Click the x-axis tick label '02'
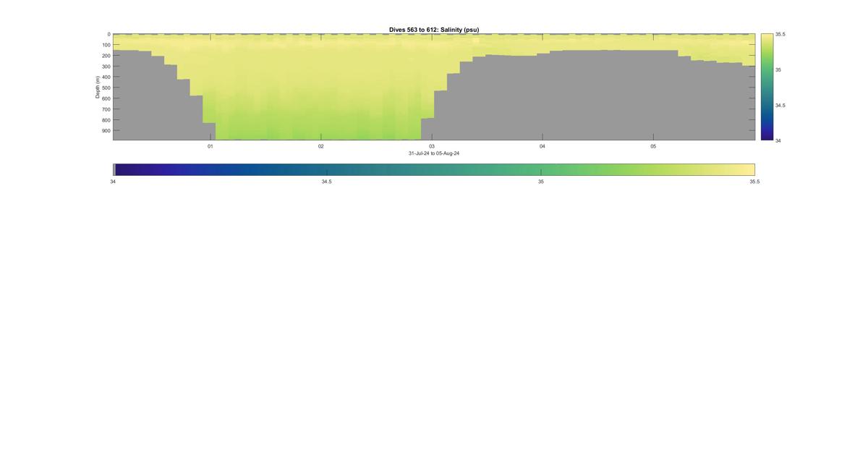The width and height of the screenshot is (868, 450). click(321, 146)
